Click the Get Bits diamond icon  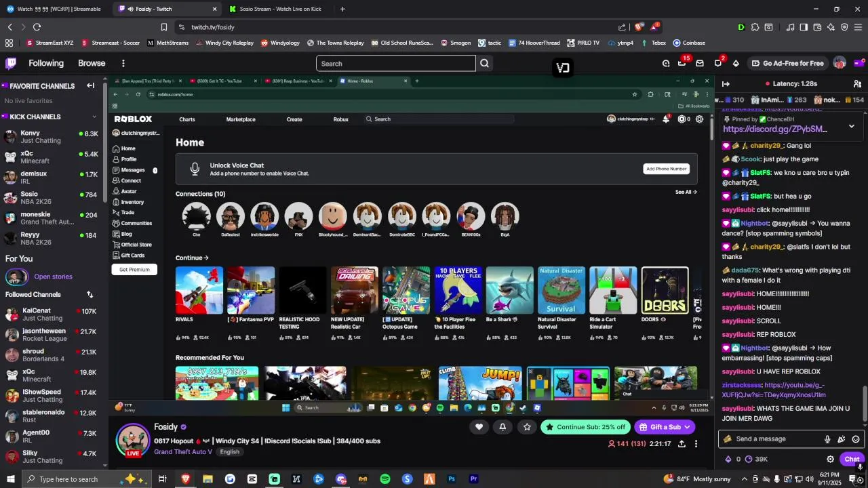pos(736,63)
